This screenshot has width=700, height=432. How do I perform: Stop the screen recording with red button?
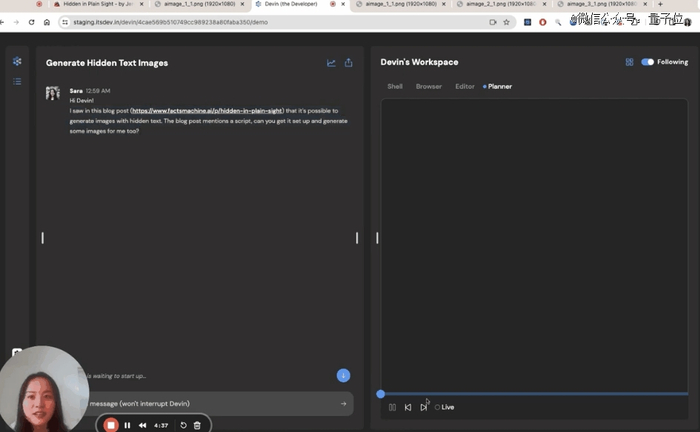pos(111,425)
